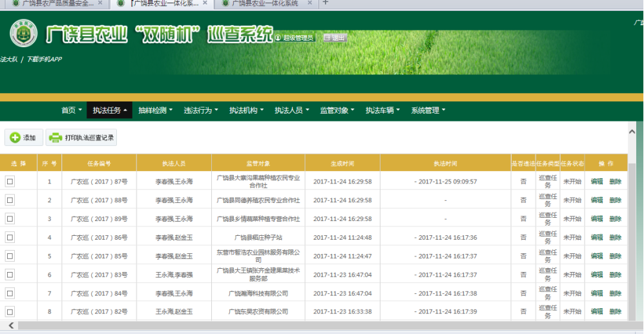Expand the 监管对象 dropdown menu

pos(337,110)
